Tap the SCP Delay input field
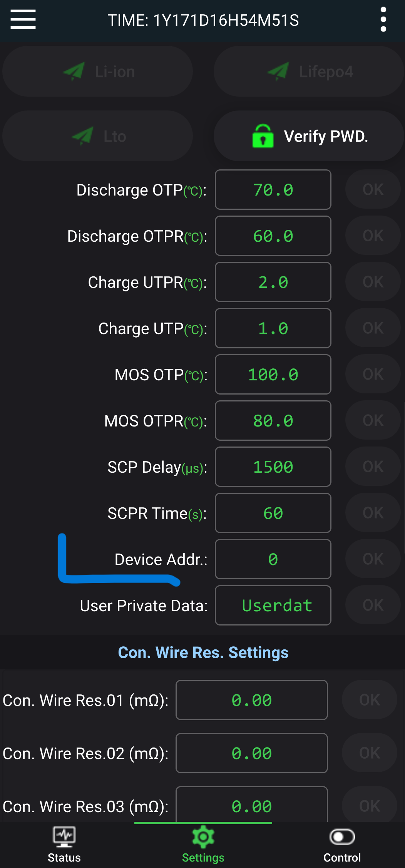 pyautogui.click(x=273, y=467)
